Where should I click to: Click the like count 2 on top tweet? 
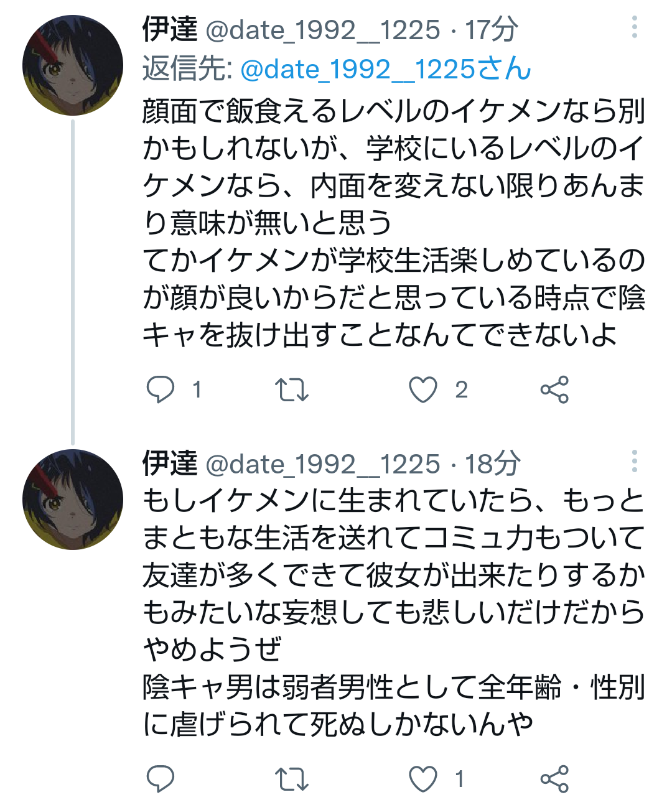461,389
